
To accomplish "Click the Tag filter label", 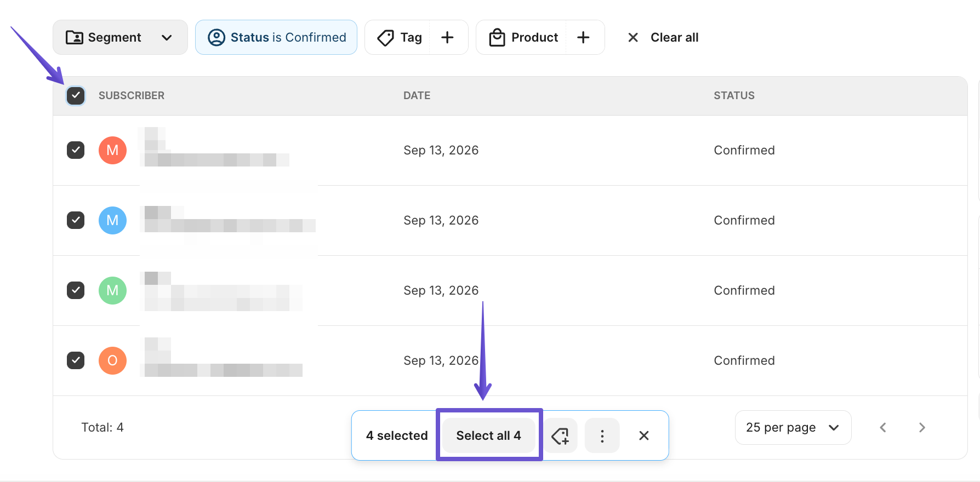I will (x=411, y=37).
